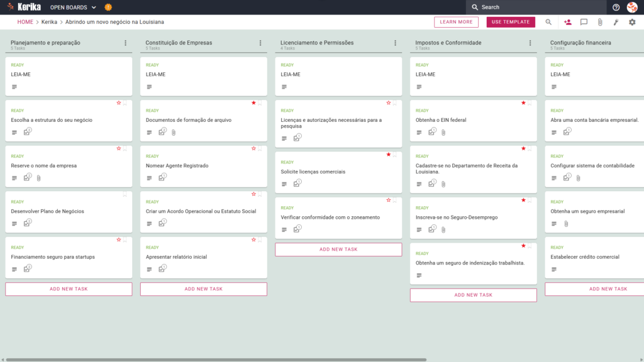This screenshot has height=362, width=644.
Task: Open 'Impostos e Conformidade' column options menu
Action: [530, 43]
